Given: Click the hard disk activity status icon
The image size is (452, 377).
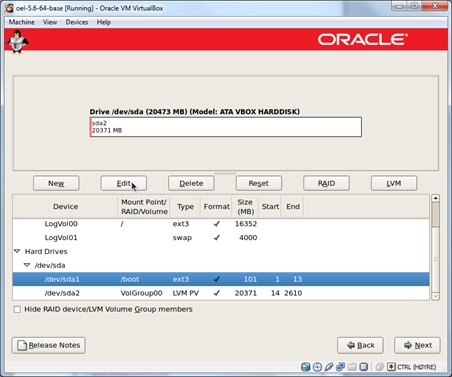Looking at the screenshot, I should coord(305,367).
